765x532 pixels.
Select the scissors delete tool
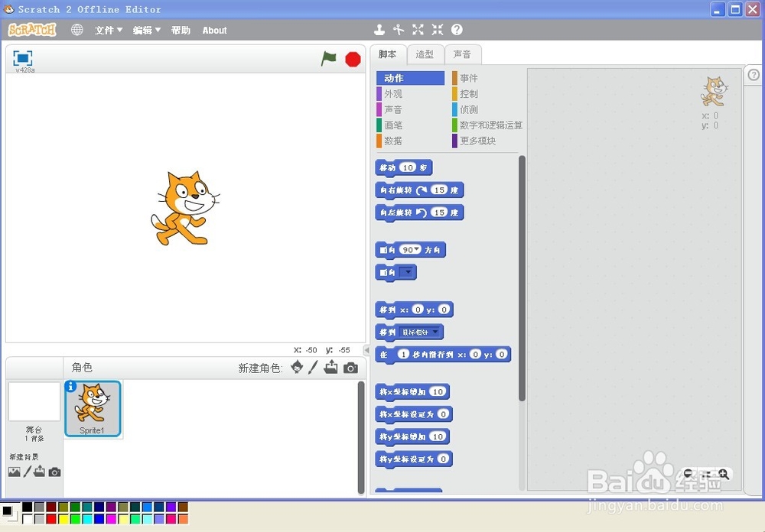point(399,30)
